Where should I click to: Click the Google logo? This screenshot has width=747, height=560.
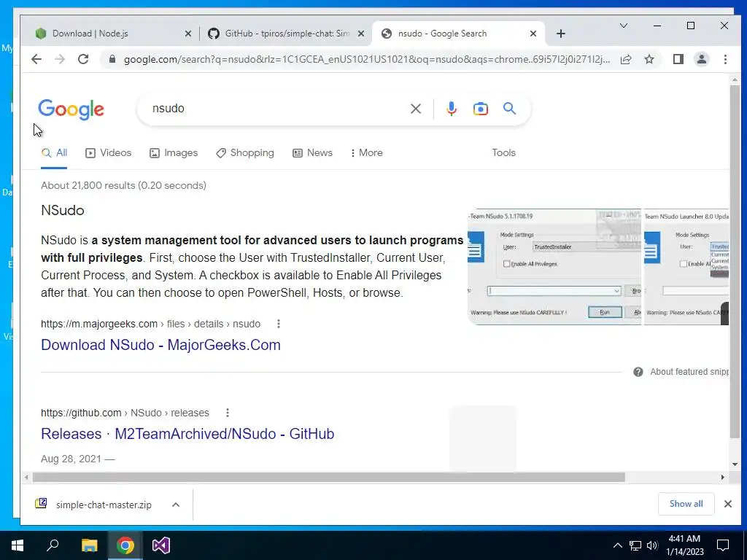[71, 109]
